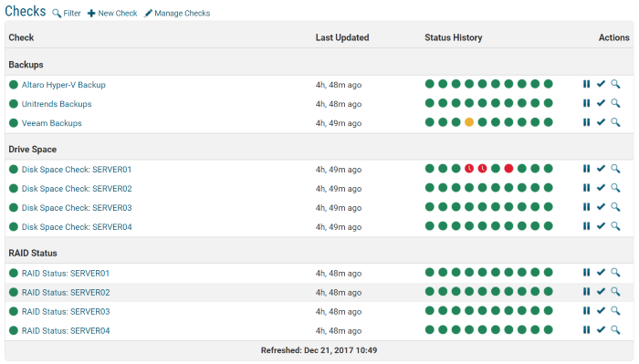The height and width of the screenshot is (364, 639).
Task: Pause Disk Space Check: SERVER04
Action: pyautogui.click(x=586, y=226)
